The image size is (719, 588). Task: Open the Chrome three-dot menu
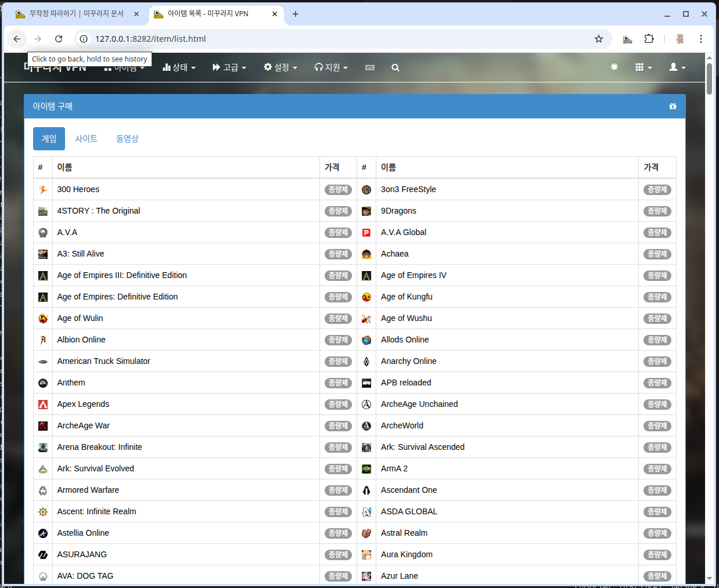pyautogui.click(x=701, y=39)
